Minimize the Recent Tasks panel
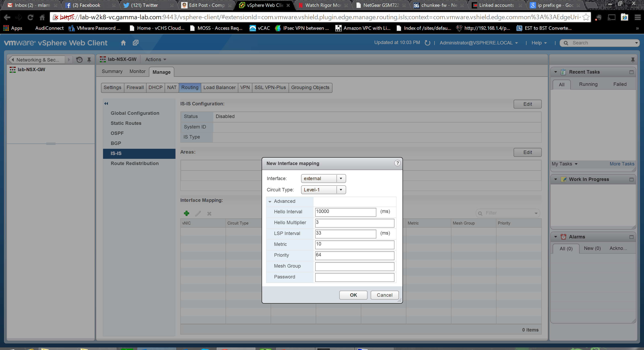Image resolution: width=644 pixels, height=350 pixels. point(631,72)
